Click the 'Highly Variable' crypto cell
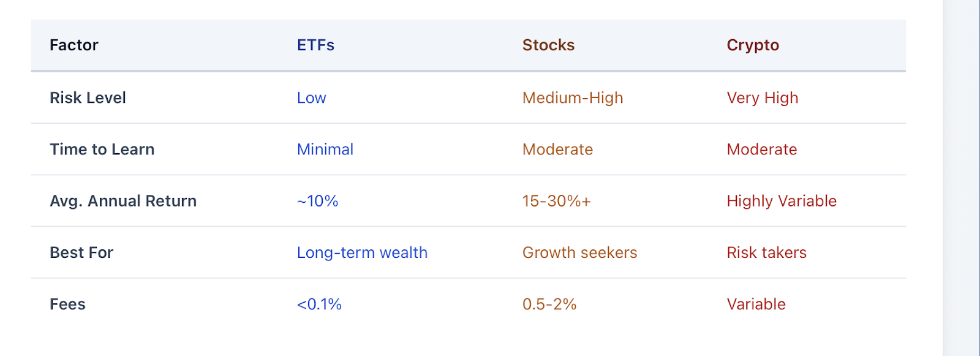Image resolution: width=980 pixels, height=356 pixels. (x=782, y=201)
